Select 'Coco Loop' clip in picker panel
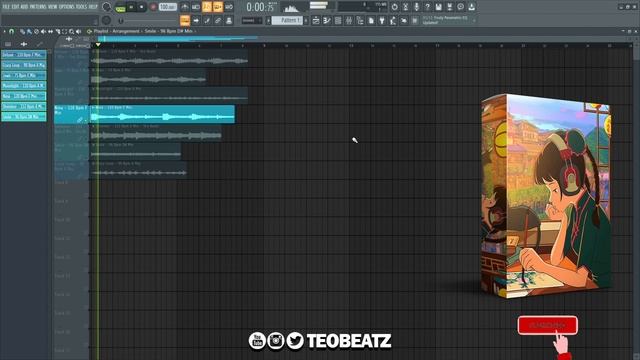Screen dimensions: 640x360 (x=24, y=65)
